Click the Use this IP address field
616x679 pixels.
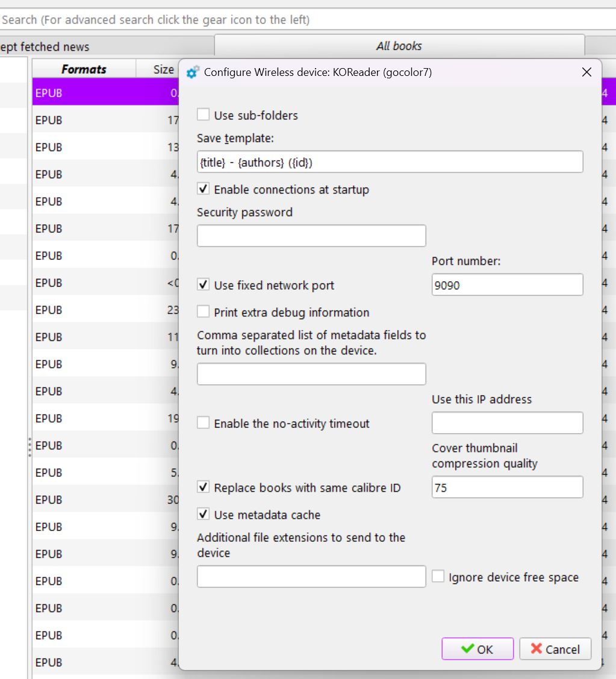coord(507,423)
